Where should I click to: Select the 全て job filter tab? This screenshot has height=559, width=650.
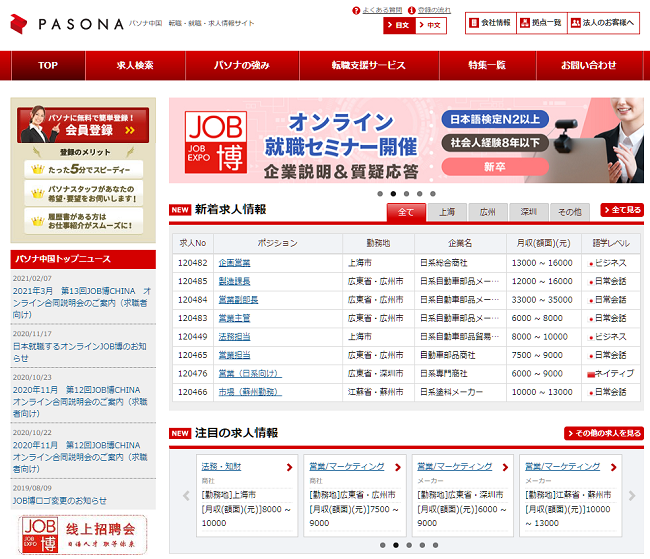coord(406,212)
